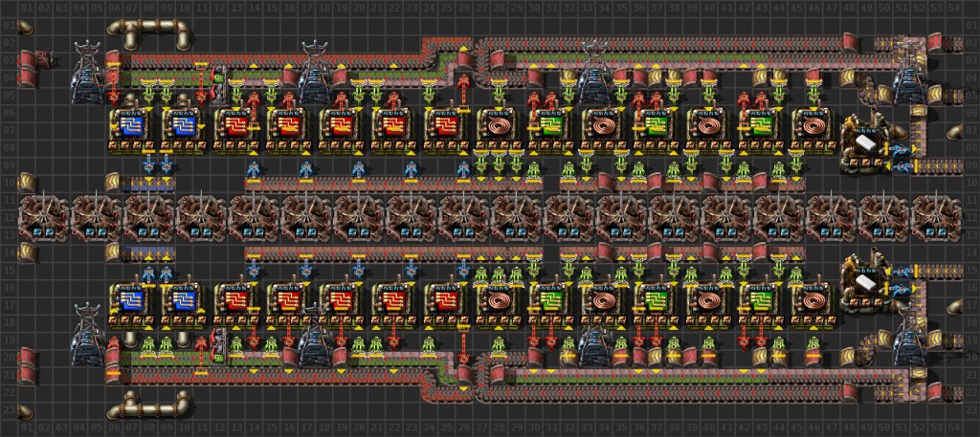Select red underground belt column 01 row 21
The image size is (980, 437).
coord(26,375)
